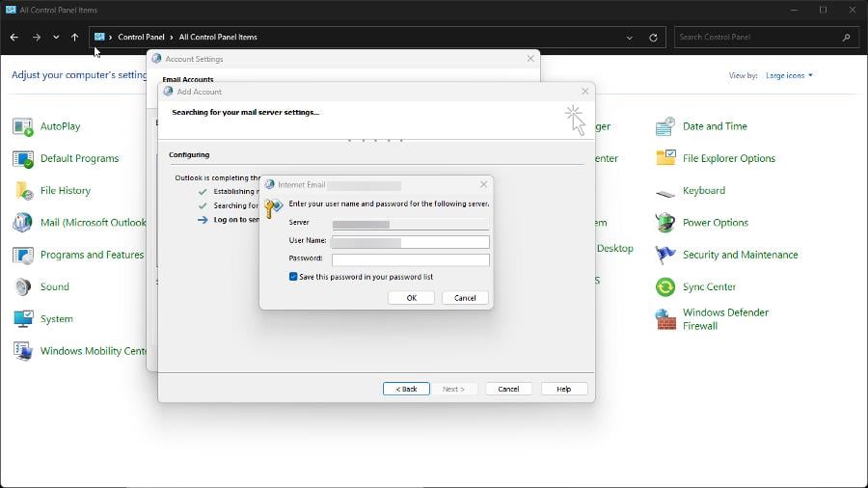This screenshot has width=868, height=488.
Task: Close the Add Account window
Action: 585,92
